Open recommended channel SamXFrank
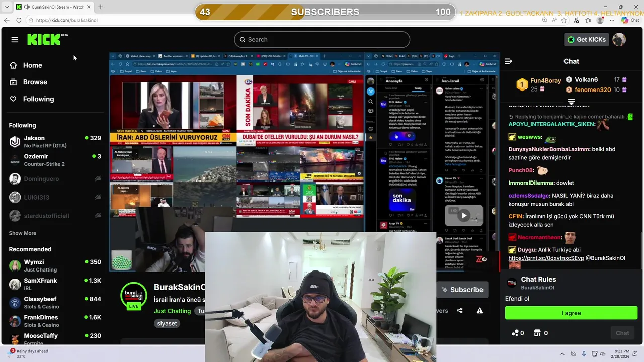The width and height of the screenshot is (644, 362). [x=55, y=284]
